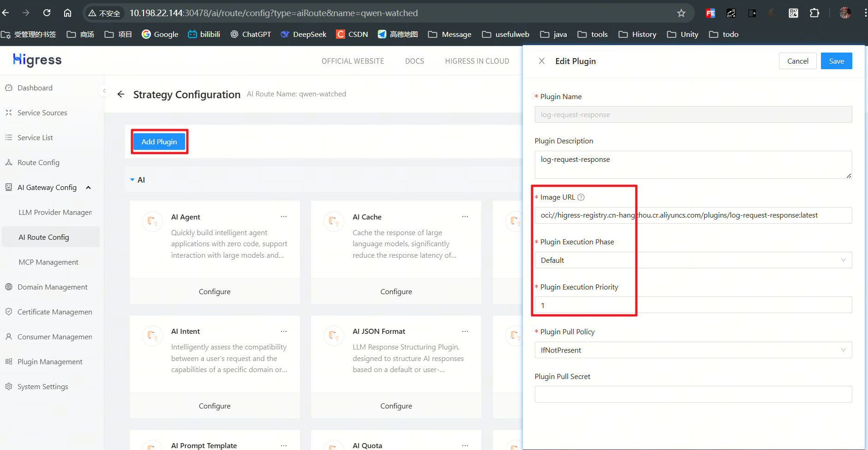The image size is (868, 450).
Task: Collapse the AI plugin category
Action: (132, 180)
